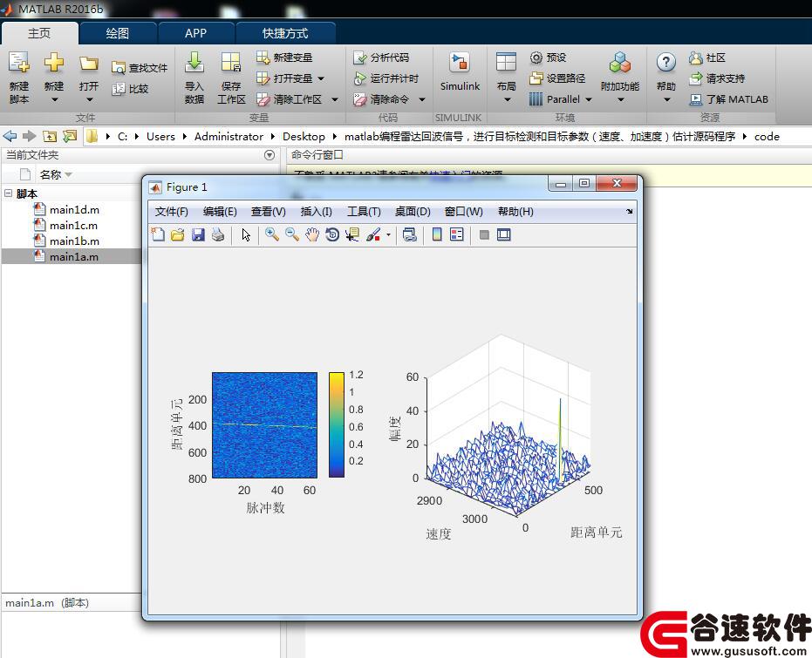Print the figure using the printer icon
Screen dimensions: 812x658
218,234
